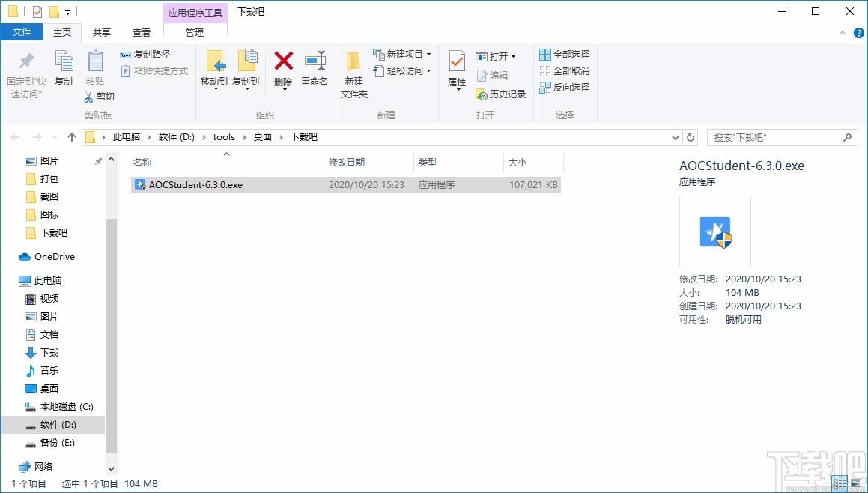
Task: Click History (历史记录) in ribbon
Action: (x=500, y=94)
